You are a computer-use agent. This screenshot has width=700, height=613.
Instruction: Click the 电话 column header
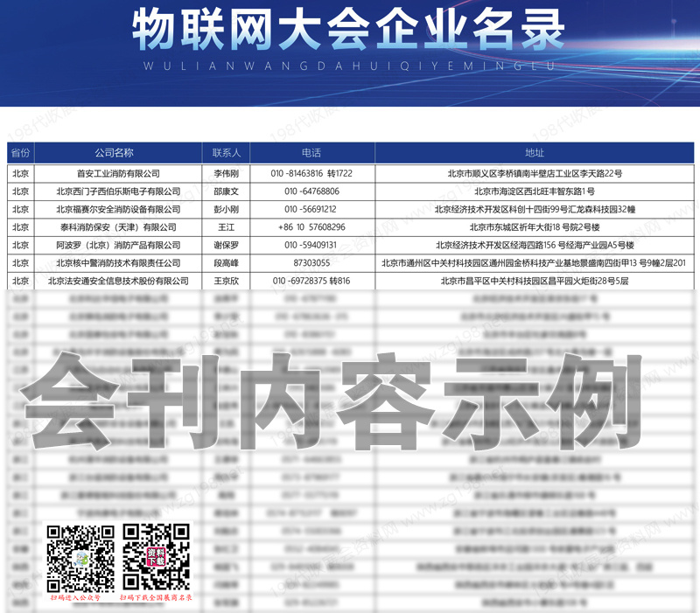coord(311,153)
